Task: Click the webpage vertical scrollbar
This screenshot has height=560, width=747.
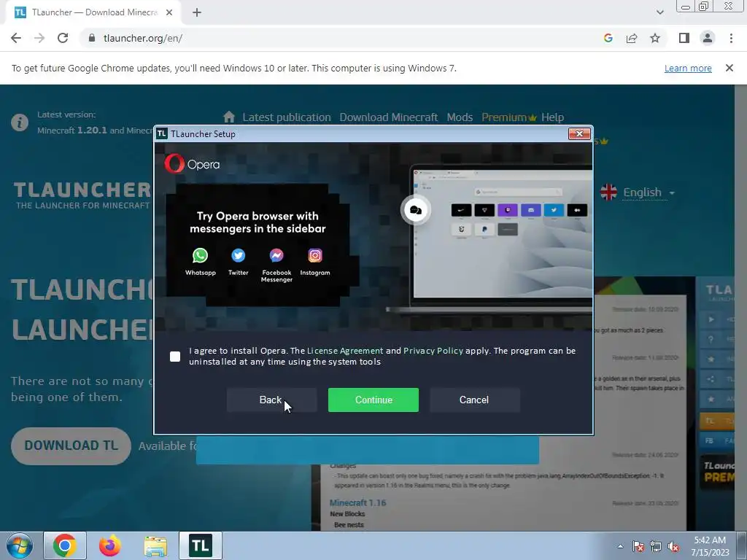Action: 741,308
